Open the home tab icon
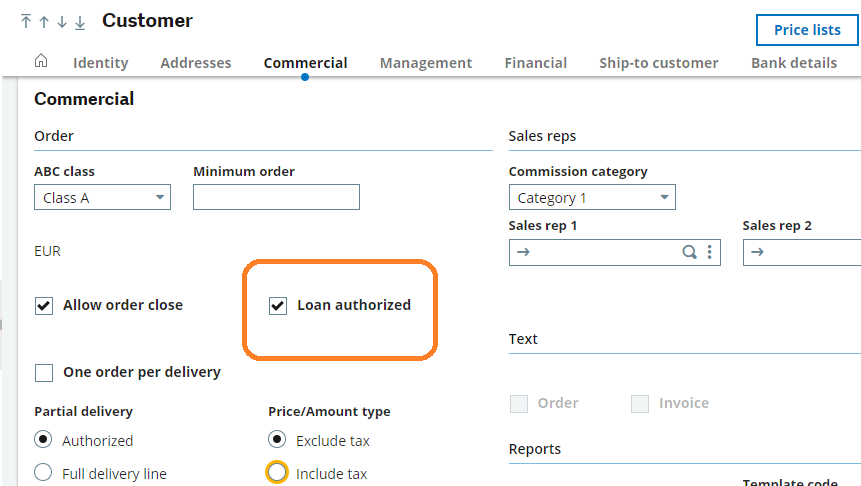 41,61
